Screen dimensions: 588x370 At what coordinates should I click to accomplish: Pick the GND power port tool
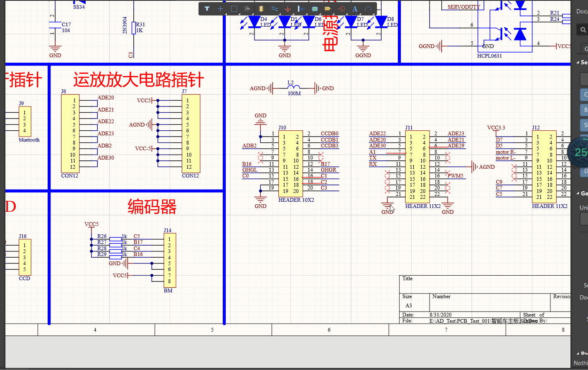288,9
